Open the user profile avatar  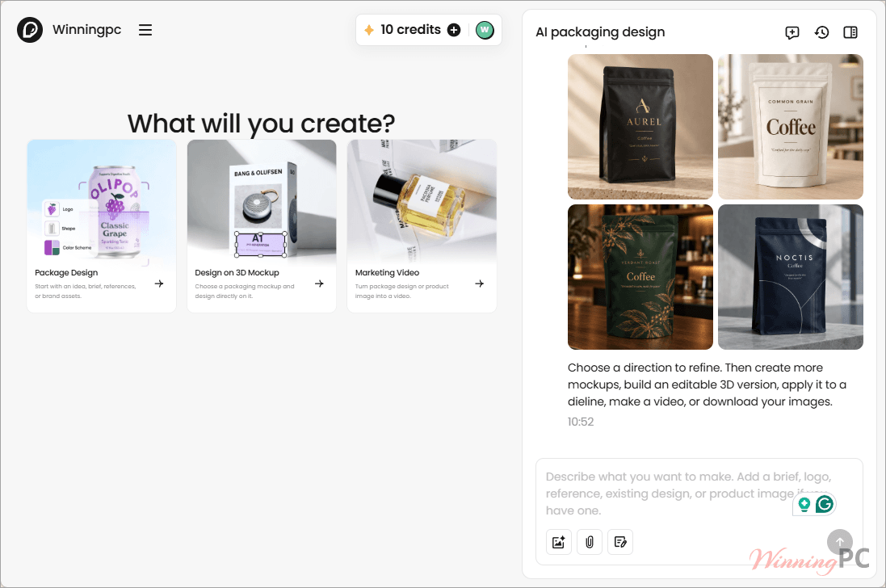[x=485, y=30]
